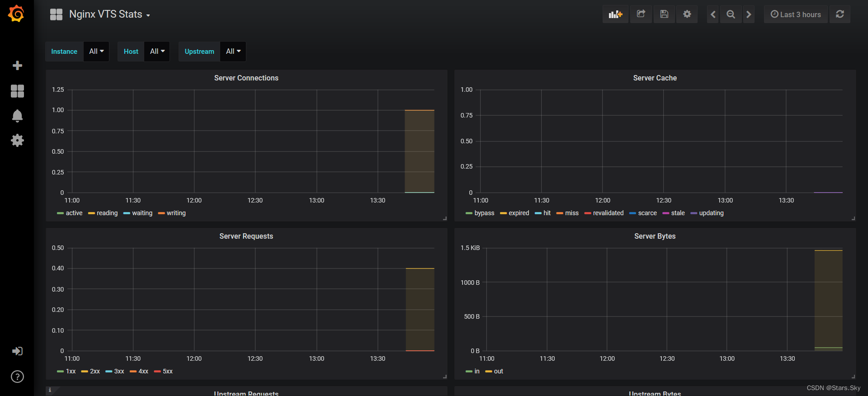The height and width of the screenshot is (396, 868).
Task: Click the Add panel icon
Action: click(615, 14)
